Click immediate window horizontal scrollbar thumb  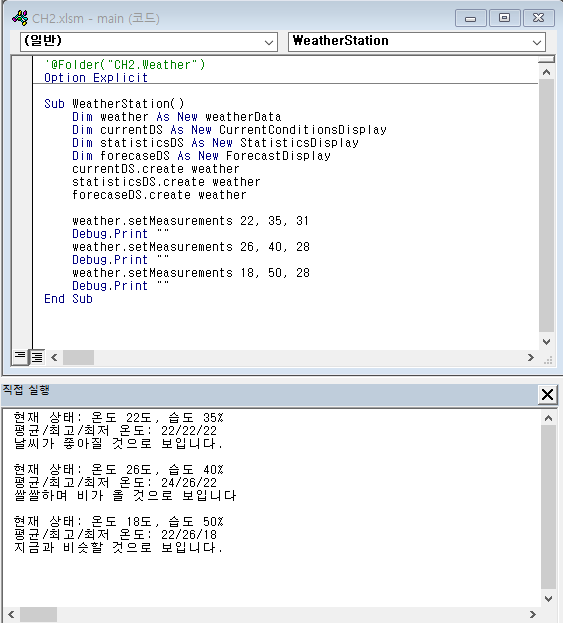coord(39,615)
